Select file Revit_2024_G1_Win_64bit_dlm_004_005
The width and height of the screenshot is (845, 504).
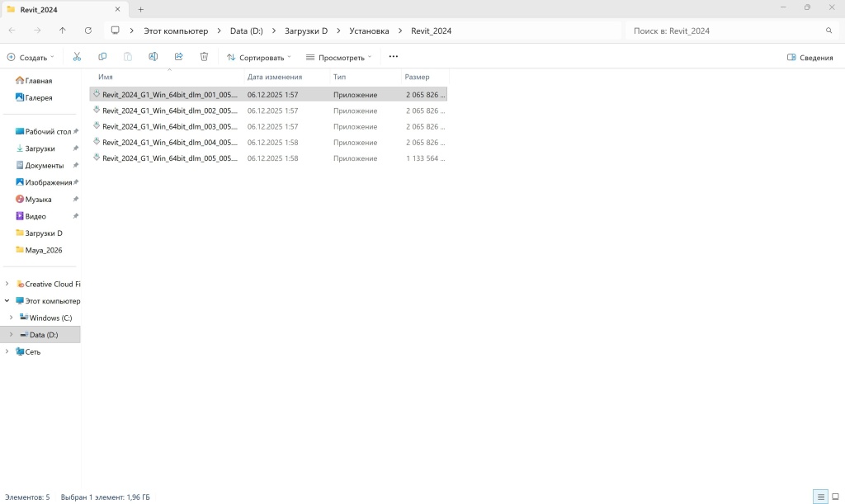point(268,142)
